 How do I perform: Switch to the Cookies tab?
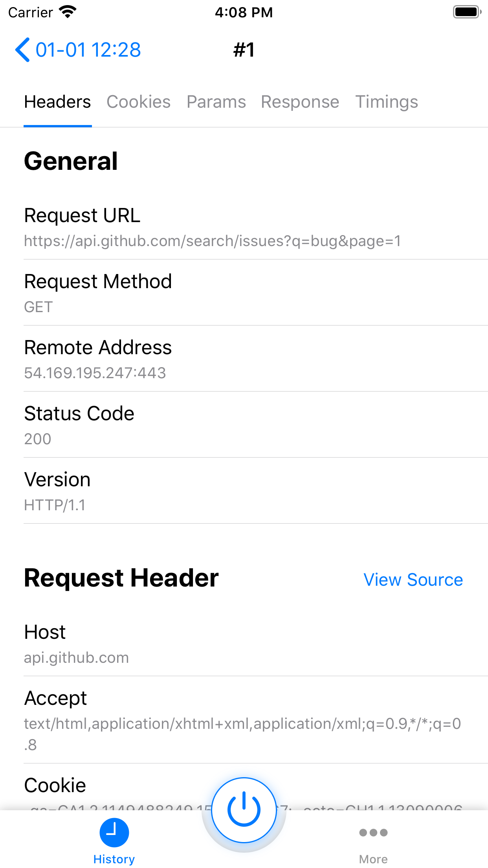point(138,101)
